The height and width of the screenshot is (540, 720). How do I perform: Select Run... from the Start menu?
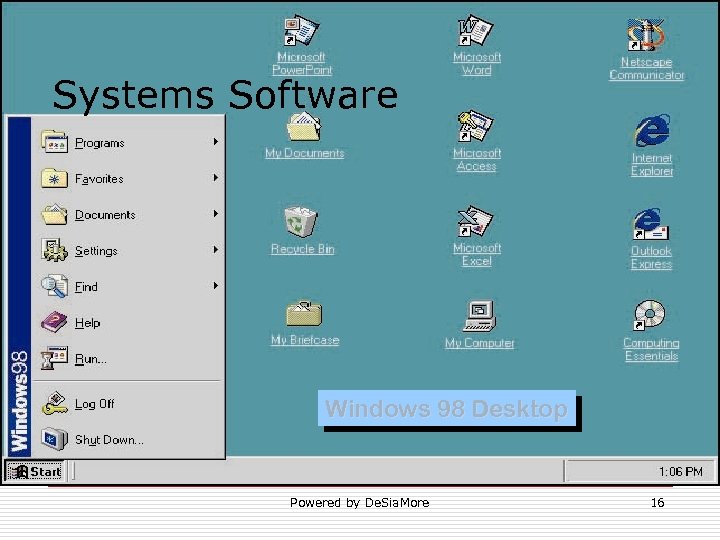coord(128,358)
